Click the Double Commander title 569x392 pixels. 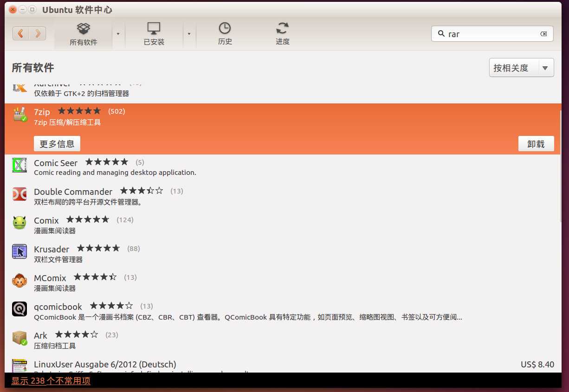click(73, 192)
